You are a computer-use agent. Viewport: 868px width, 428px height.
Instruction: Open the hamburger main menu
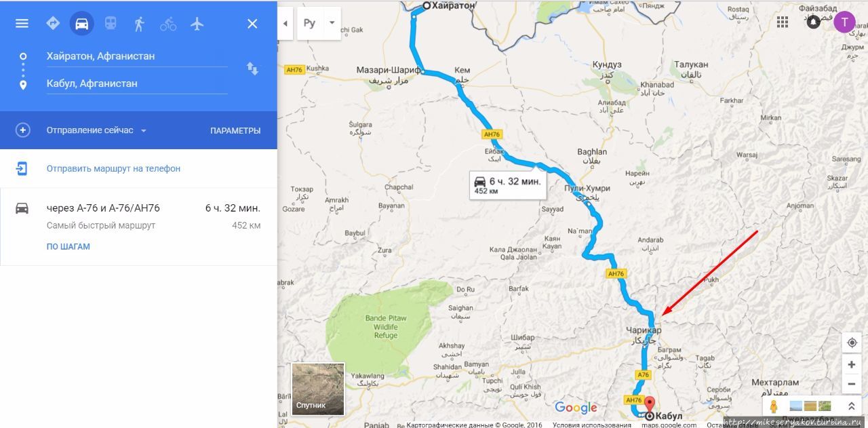pyautogui.click(x=22, y=24)
